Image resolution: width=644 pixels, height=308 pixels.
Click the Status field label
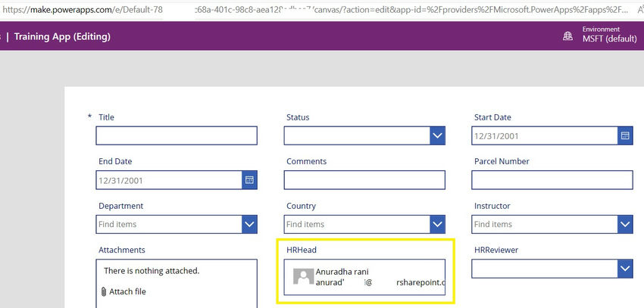(x=298, y=117)
